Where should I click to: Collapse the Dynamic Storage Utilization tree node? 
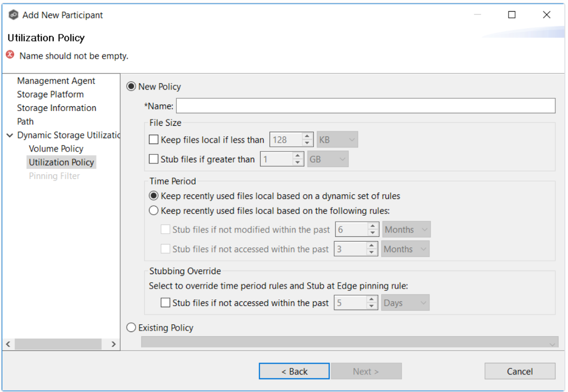[x=10, y=135]
